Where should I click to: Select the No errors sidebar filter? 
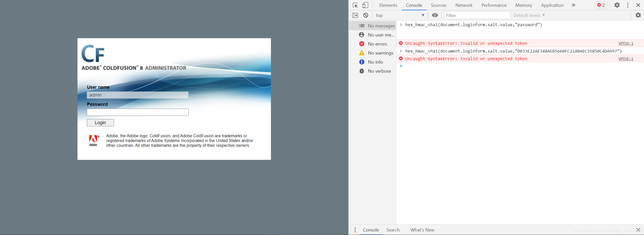(x=373, y=44)
